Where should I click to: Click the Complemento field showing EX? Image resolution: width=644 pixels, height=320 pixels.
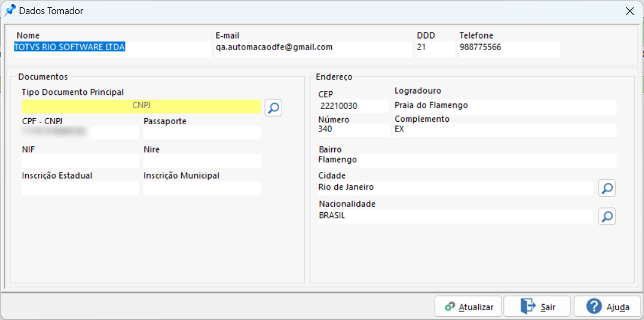506,130
